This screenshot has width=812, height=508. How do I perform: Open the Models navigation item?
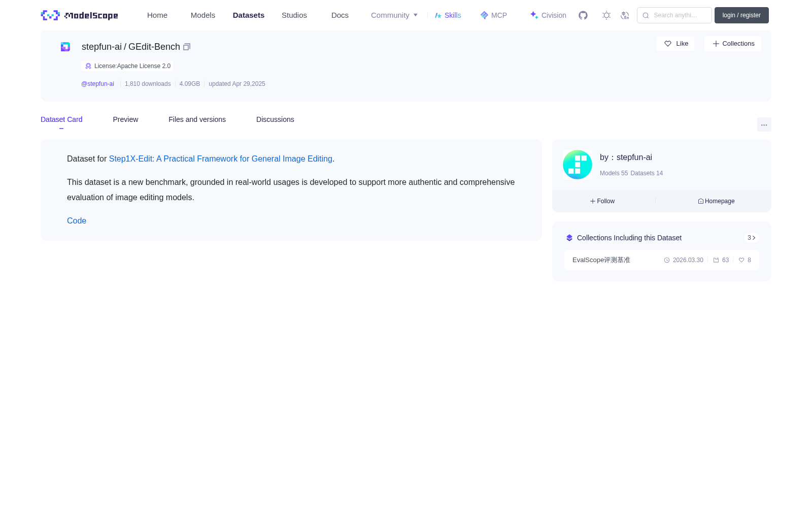click(x=203, y=15)
